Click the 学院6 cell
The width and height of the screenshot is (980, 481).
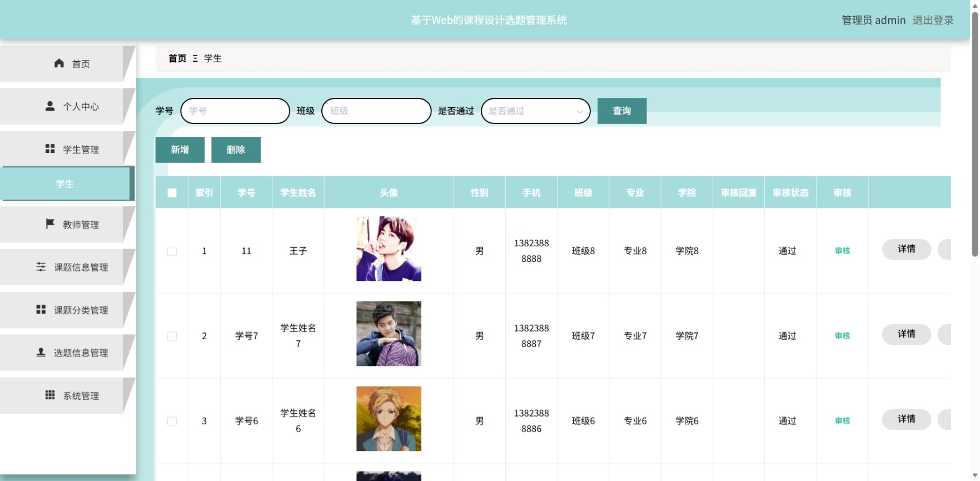tap(687, 421)
